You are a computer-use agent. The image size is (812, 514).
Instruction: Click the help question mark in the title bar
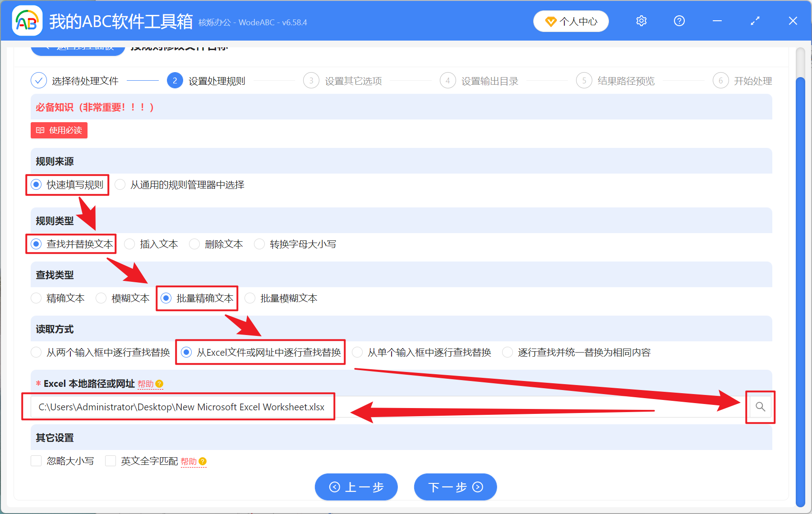pos(678,21)
